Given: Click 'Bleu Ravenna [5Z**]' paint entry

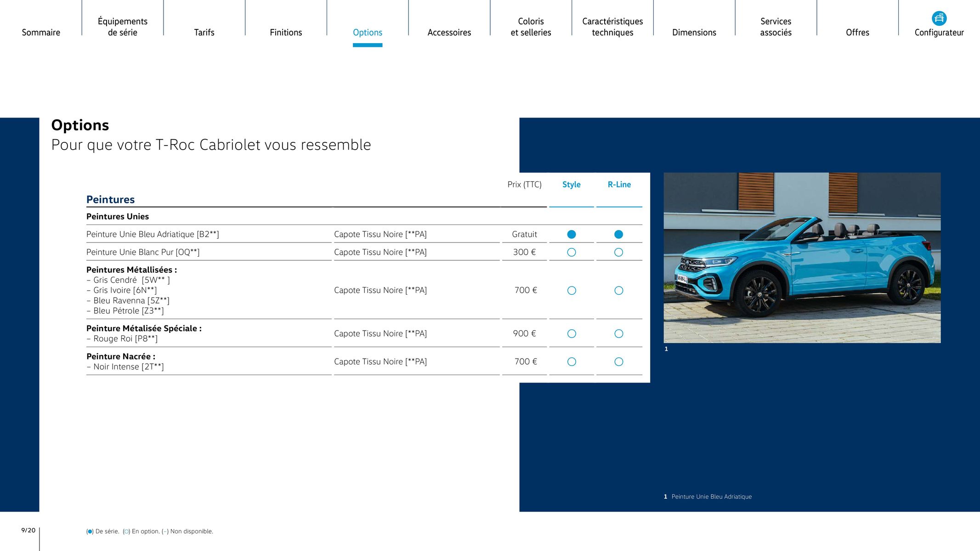Looking at the screenshot, I should tap(128, 301).
